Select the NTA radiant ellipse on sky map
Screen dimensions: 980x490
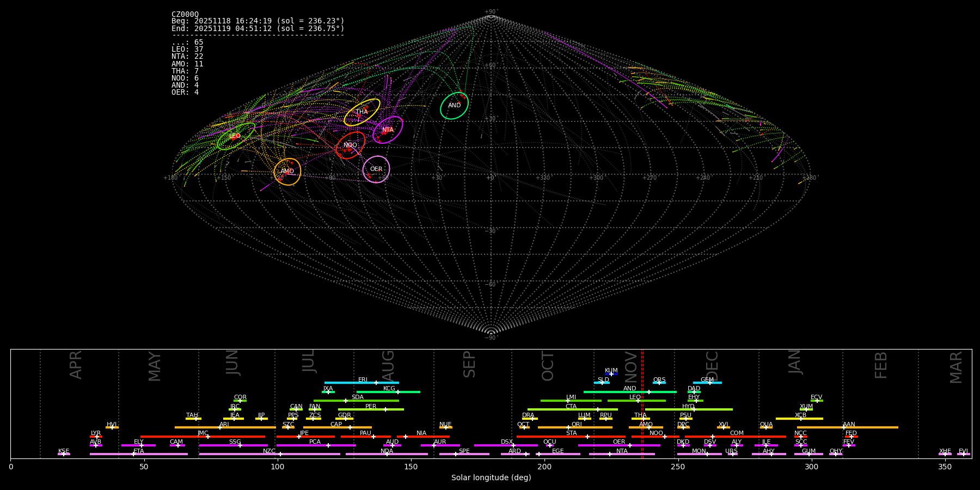[388, 130]
